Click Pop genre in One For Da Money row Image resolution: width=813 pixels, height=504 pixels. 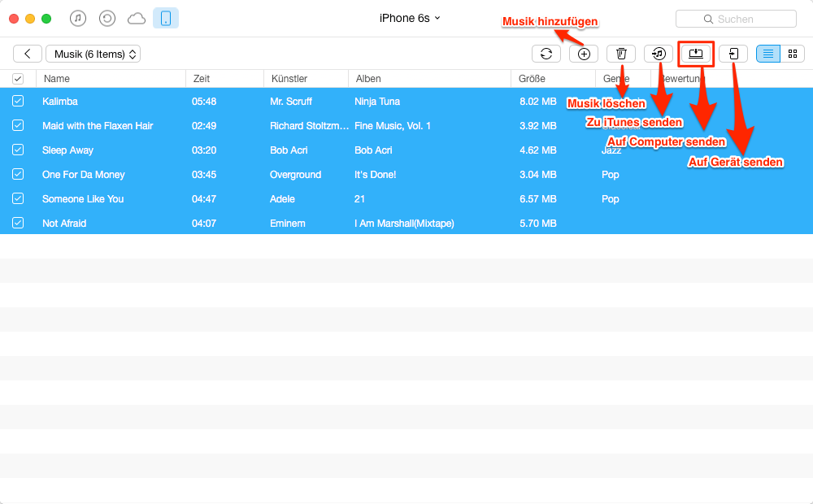[611, 175]
